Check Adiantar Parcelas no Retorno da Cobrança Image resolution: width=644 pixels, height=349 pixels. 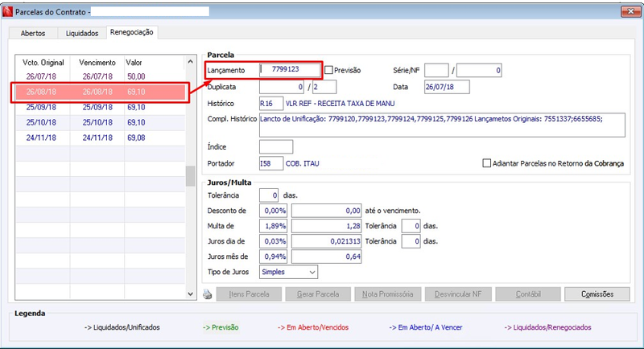487,163
